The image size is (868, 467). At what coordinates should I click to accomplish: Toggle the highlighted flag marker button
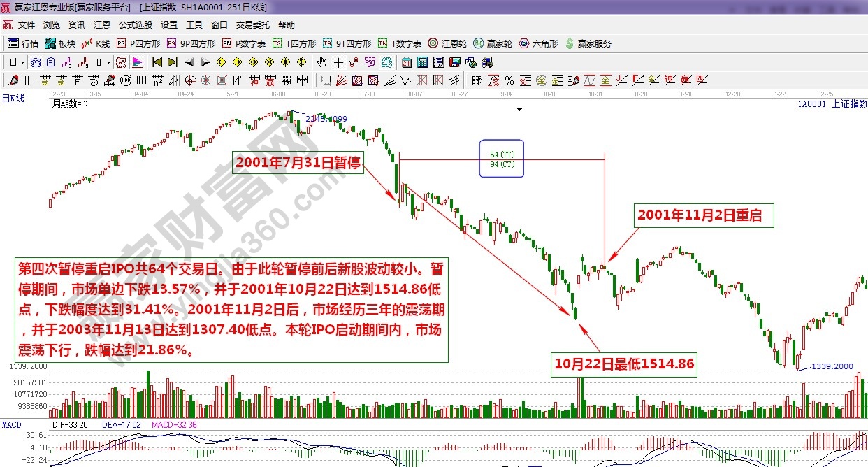138,62
